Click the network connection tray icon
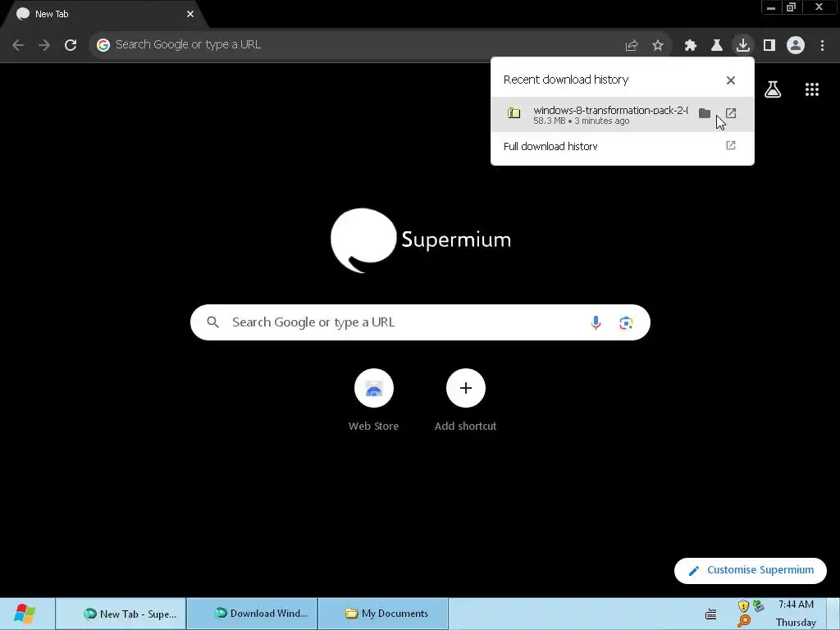840x630 pixels. (758, 606)
